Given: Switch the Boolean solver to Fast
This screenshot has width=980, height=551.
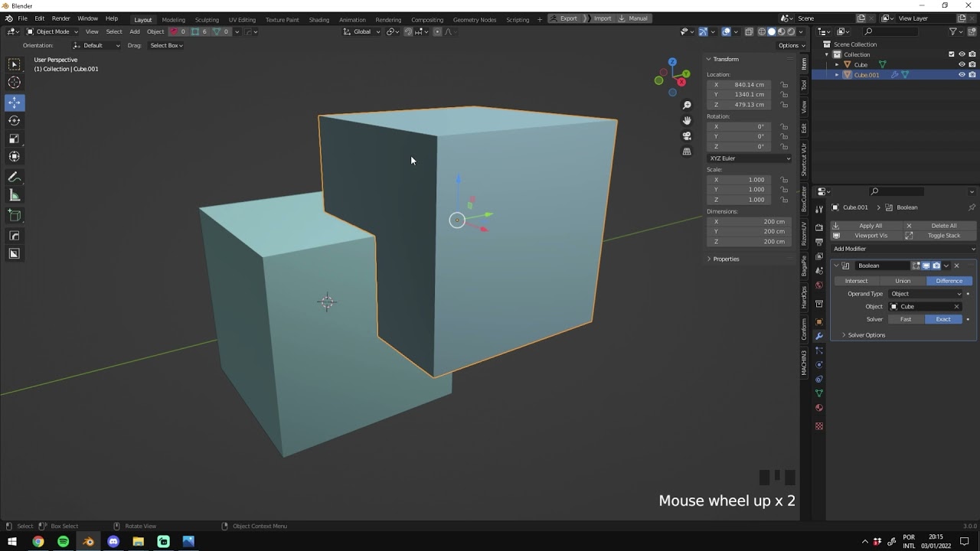Looking at the screenshot, I should (x=906, y=319).
